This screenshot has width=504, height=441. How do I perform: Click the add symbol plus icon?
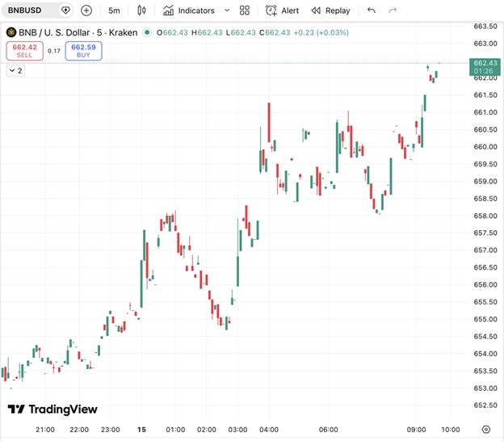(x=86, y=10)
